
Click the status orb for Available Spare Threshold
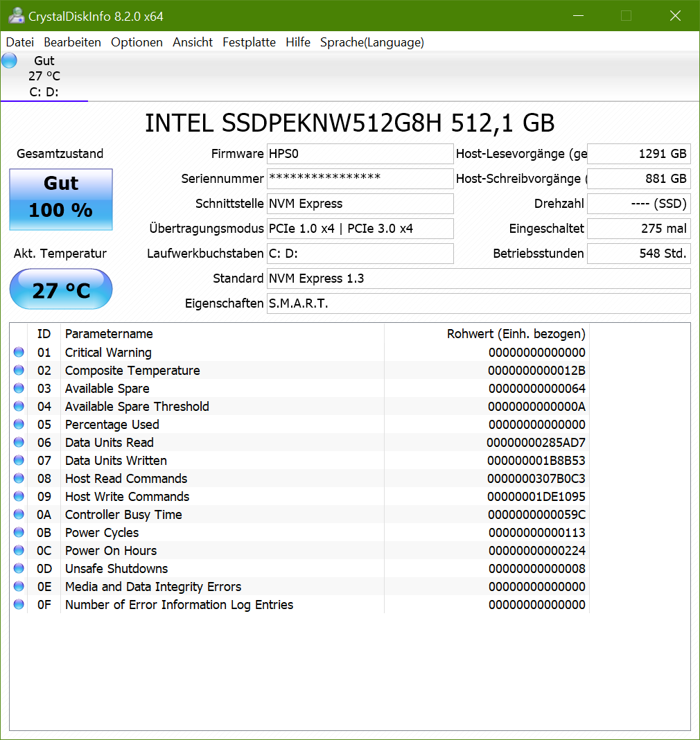tap(19, 406)
